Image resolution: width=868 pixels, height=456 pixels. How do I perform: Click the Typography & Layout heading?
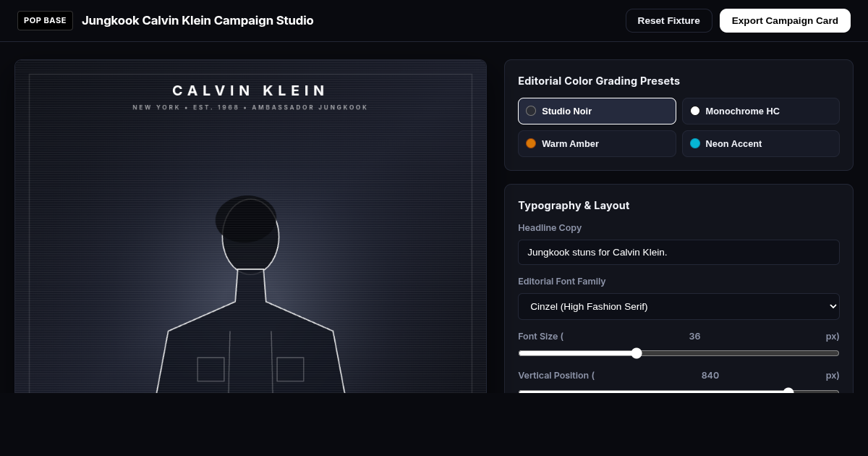coord(574,206)
